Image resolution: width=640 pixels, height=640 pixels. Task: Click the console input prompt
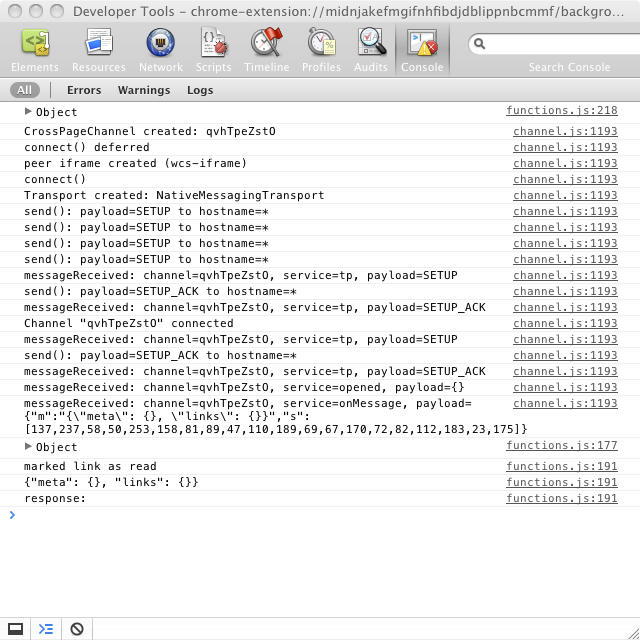[x=322, y=515]
